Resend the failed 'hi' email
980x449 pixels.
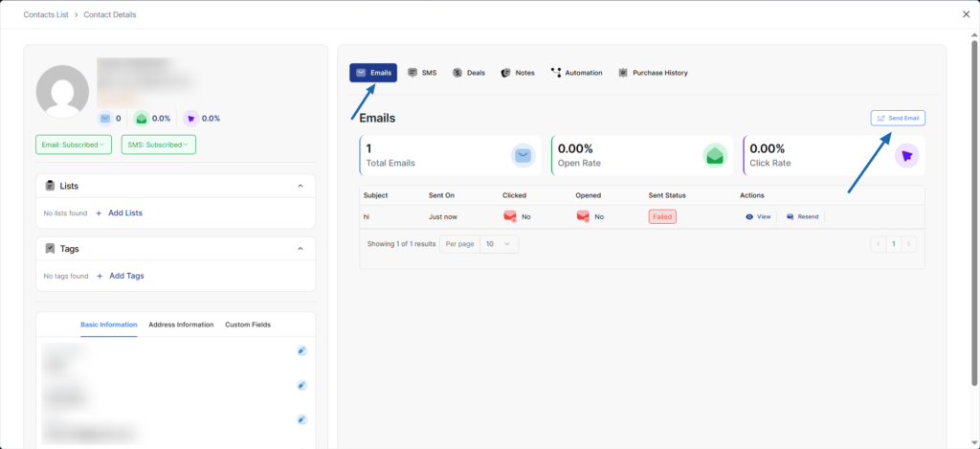(802, 216)
